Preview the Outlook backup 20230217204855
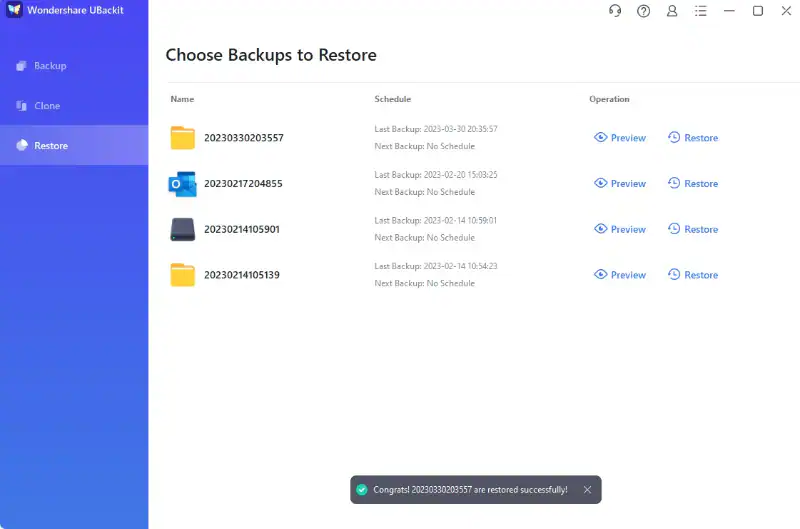800x529 pixels. pyautogui.click(x=620, y=184)
